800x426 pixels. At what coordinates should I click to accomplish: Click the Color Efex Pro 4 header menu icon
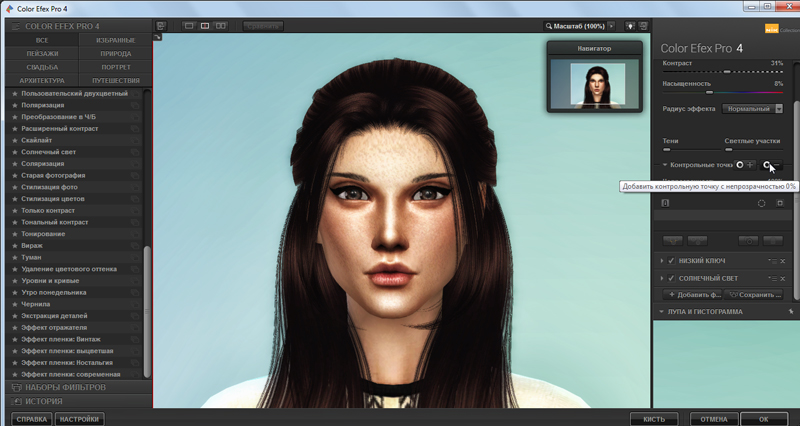pos(16,26)
